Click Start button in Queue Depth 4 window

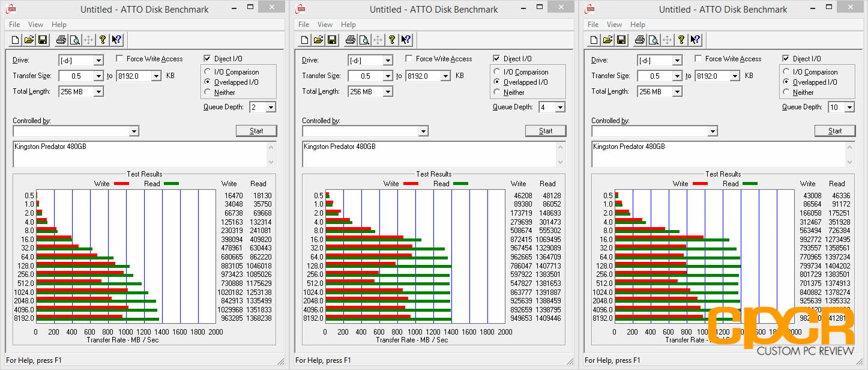coord(546,131)
